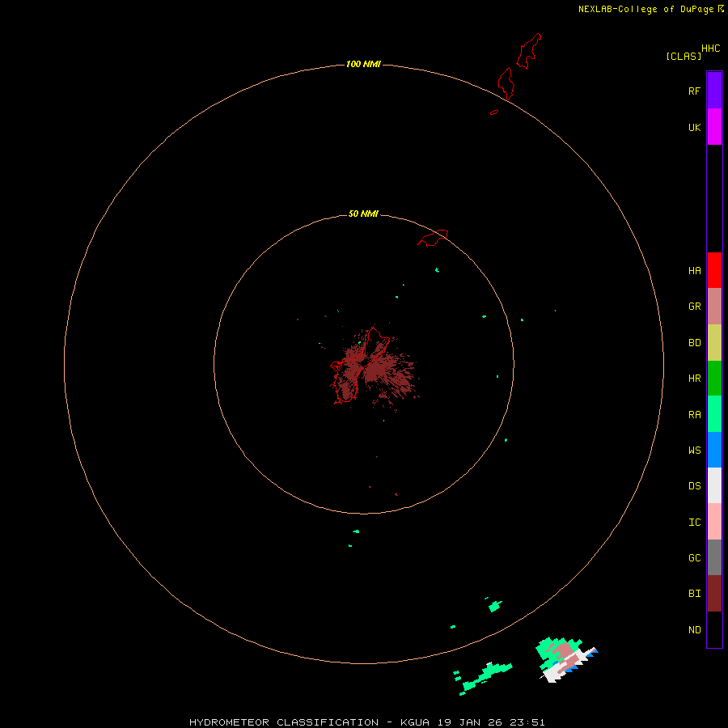Click the "BD" legend label
The image size is (728, 728).
(x=694, y=343)
